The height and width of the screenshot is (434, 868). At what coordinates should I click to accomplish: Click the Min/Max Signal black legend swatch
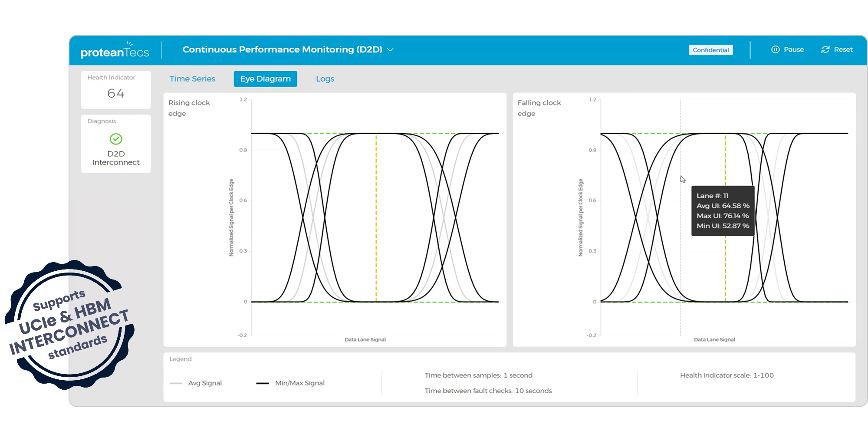tap(263, 383)
